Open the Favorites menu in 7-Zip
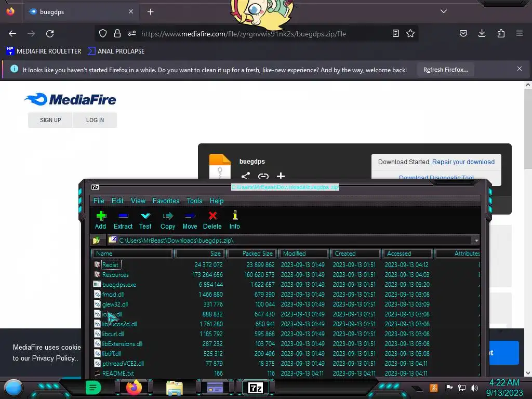Viewport: 532px width, 399px height. (166, 201)
